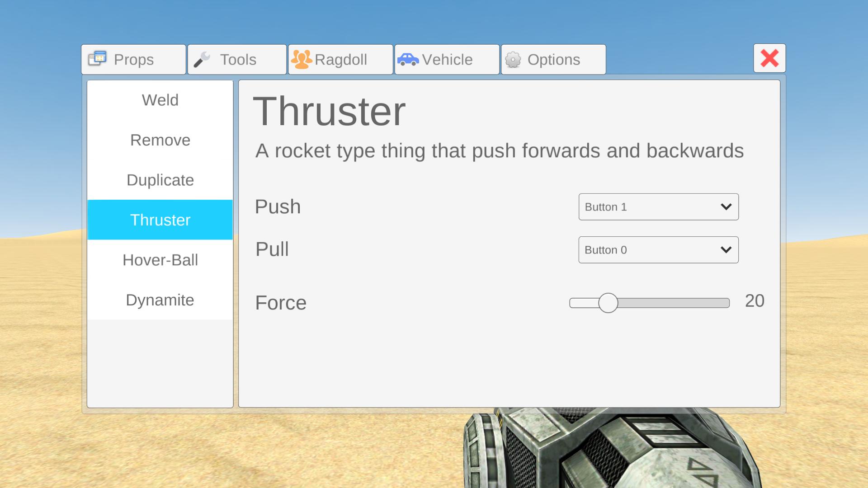Select the Dynamite tool
This screenshot has height=488, width=868.
coord(160,300)
